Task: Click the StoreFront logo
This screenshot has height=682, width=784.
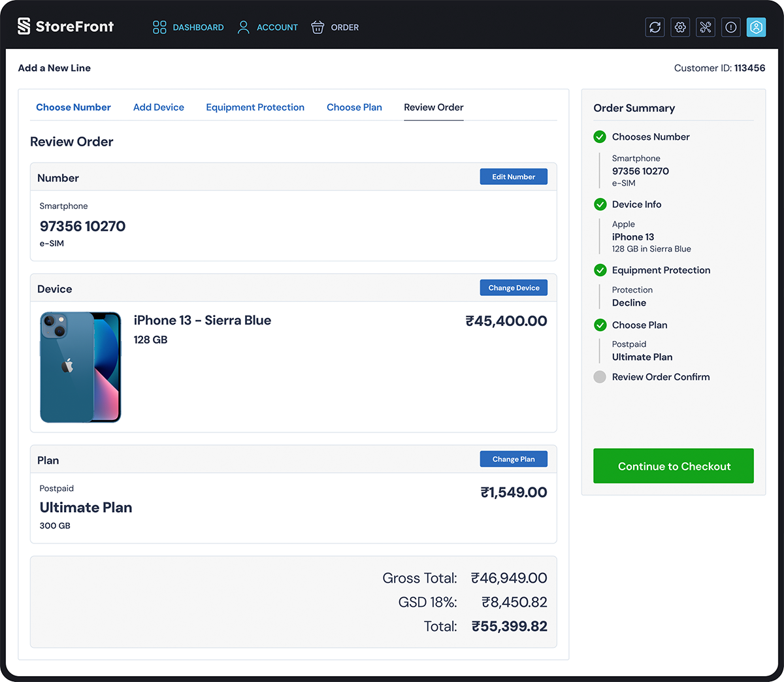Action: [65, 27]
